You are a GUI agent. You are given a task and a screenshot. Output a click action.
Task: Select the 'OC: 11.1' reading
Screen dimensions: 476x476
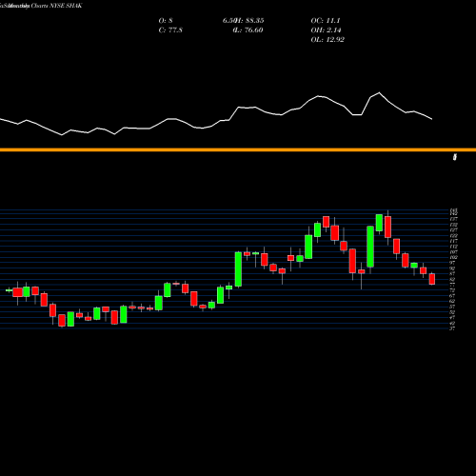tap(326, 21)
